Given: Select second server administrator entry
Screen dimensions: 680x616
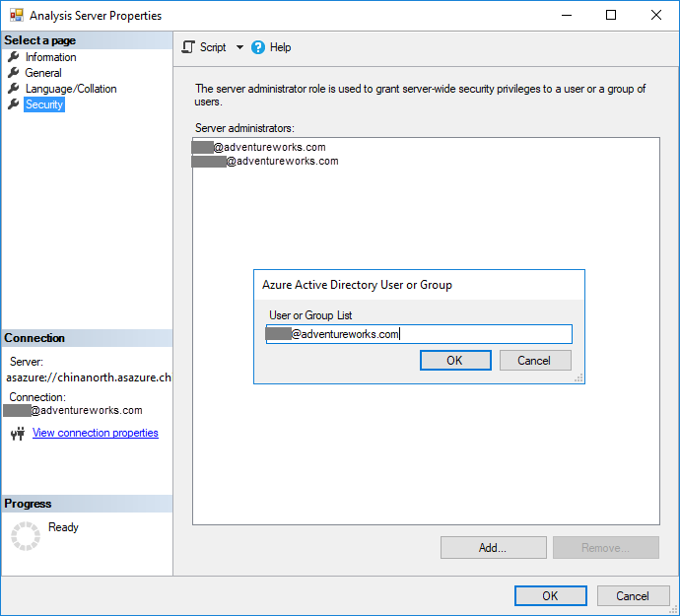Looking at the screenshot, I should 265,161.
